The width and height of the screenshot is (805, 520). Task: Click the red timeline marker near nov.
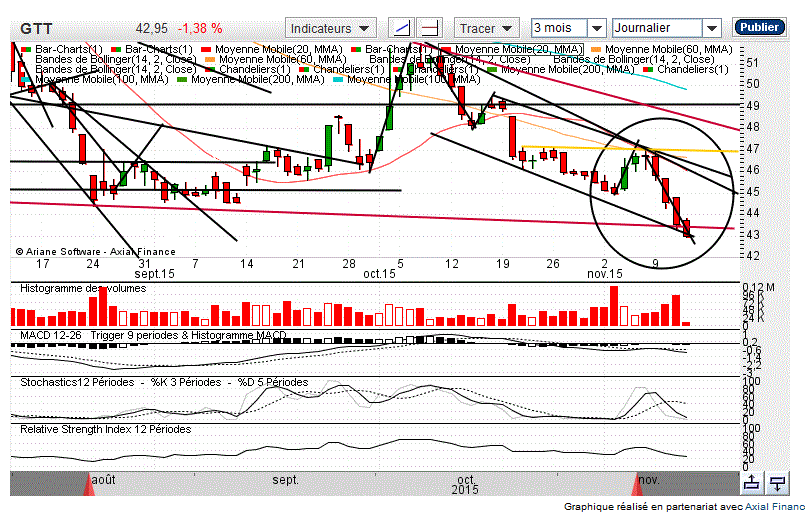637,485
